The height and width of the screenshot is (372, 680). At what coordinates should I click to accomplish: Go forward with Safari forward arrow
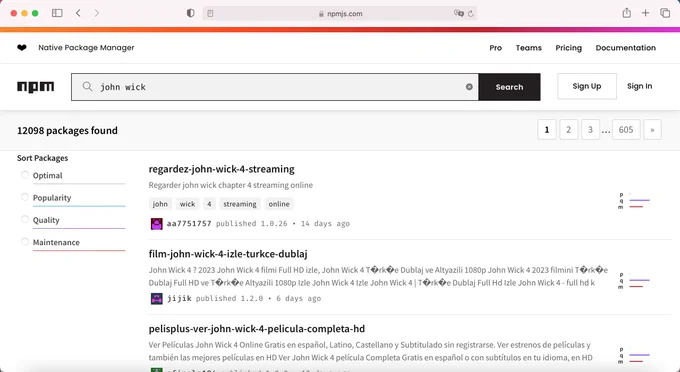[x=97, y=13]
